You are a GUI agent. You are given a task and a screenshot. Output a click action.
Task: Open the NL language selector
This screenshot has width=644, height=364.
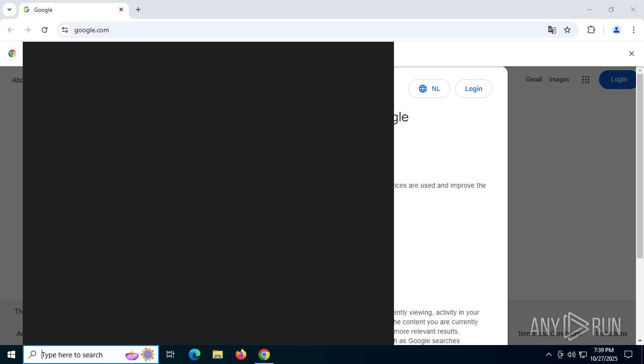tap(429, 89)
